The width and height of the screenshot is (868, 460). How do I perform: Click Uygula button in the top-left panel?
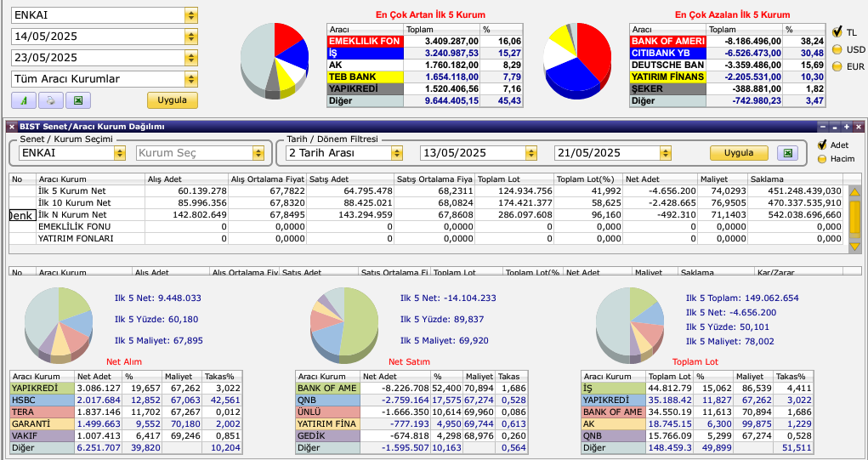click(173, 100)
